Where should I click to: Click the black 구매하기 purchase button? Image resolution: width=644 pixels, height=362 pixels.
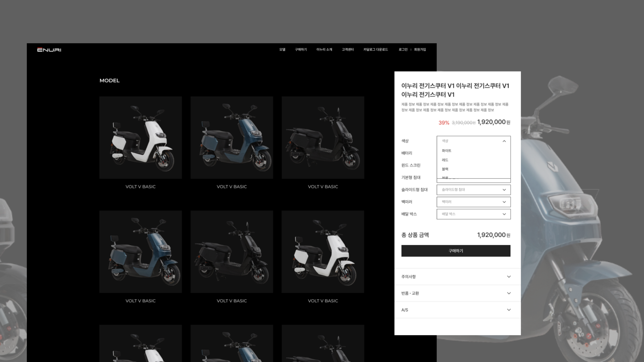456,251
